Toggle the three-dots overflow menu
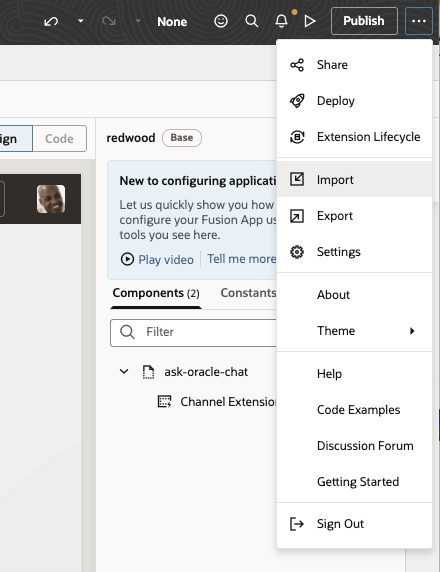Viewport: 440px width, 572px height. [x=418, y=21]
